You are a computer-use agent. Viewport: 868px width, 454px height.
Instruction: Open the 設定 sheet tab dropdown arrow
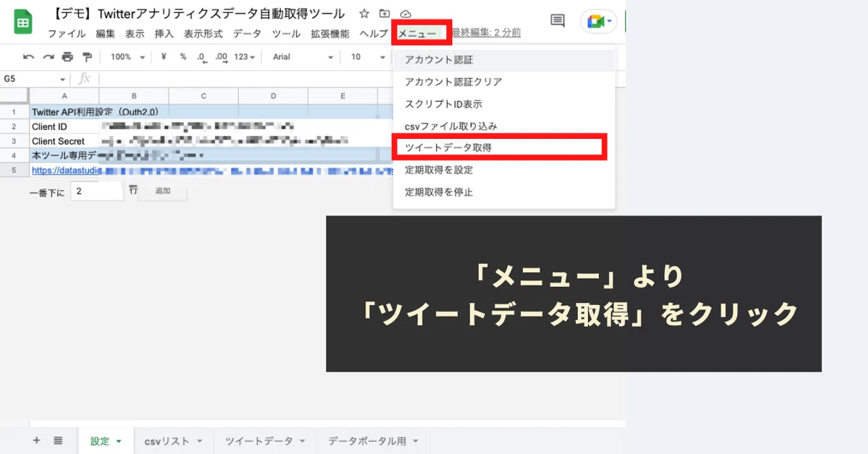click(x=119, y=441)
